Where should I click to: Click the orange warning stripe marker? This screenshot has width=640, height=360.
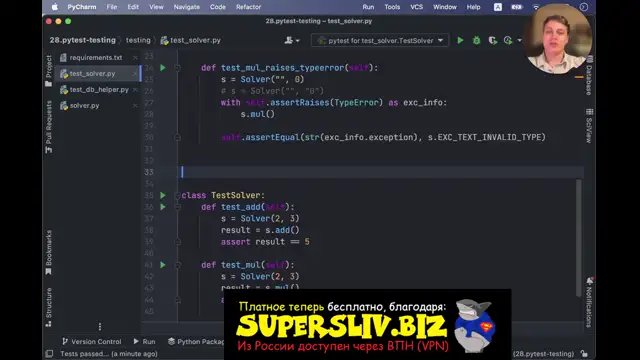point(579,77)
